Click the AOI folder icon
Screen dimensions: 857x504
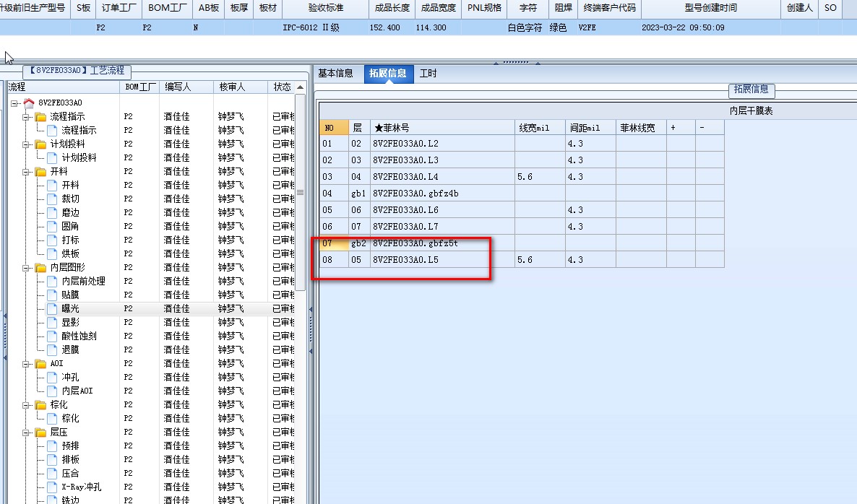[40, 364]
